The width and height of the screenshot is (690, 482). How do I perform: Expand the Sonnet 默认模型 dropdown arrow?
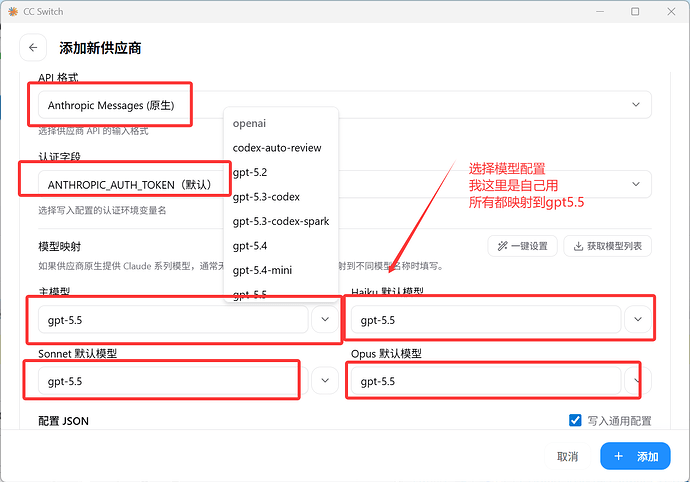325,381
